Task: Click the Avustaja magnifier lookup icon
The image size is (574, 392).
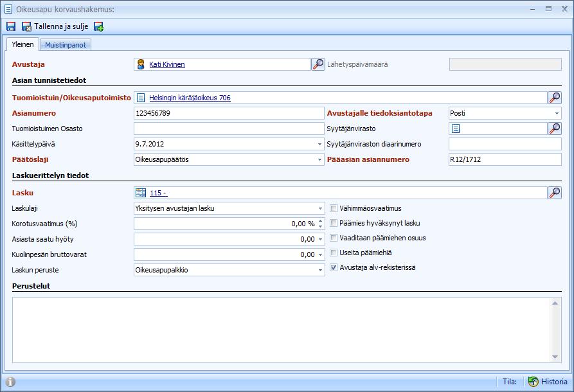Action: (x=318, y=64)
